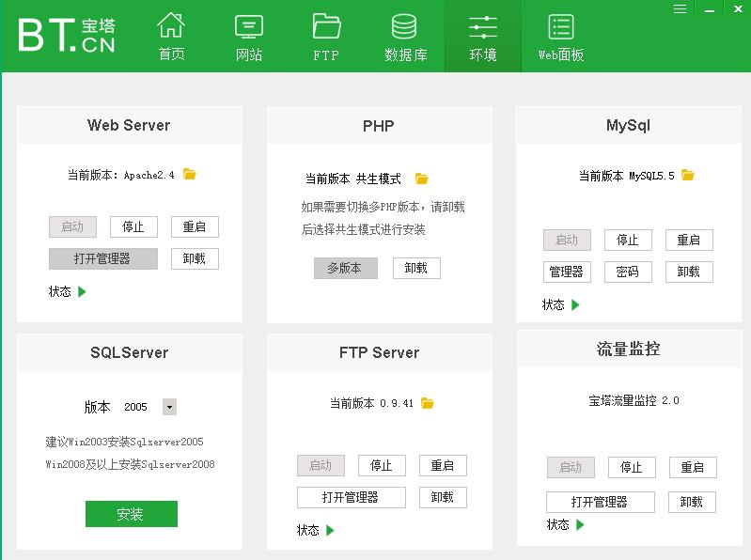Restart 流量监控 with 重启

(x=693, y=468)
